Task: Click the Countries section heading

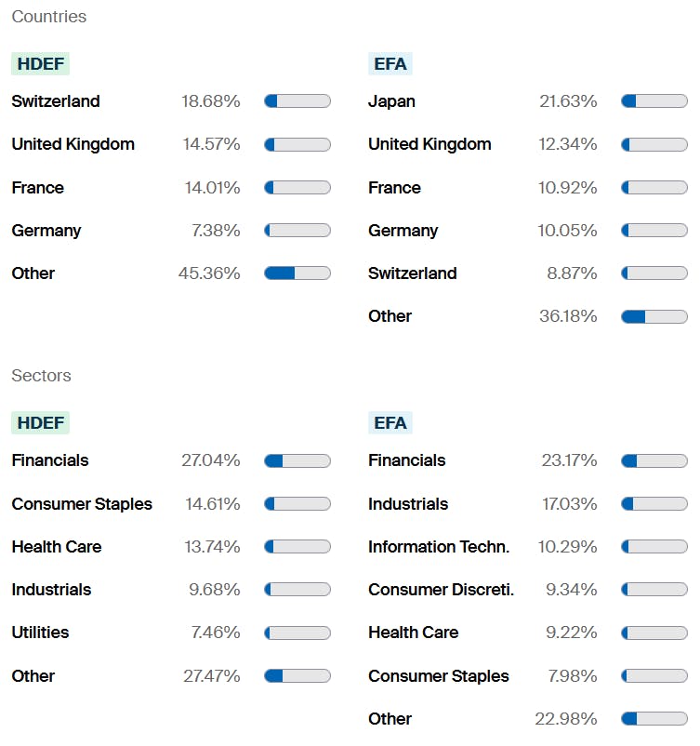Action: (48, 17)
